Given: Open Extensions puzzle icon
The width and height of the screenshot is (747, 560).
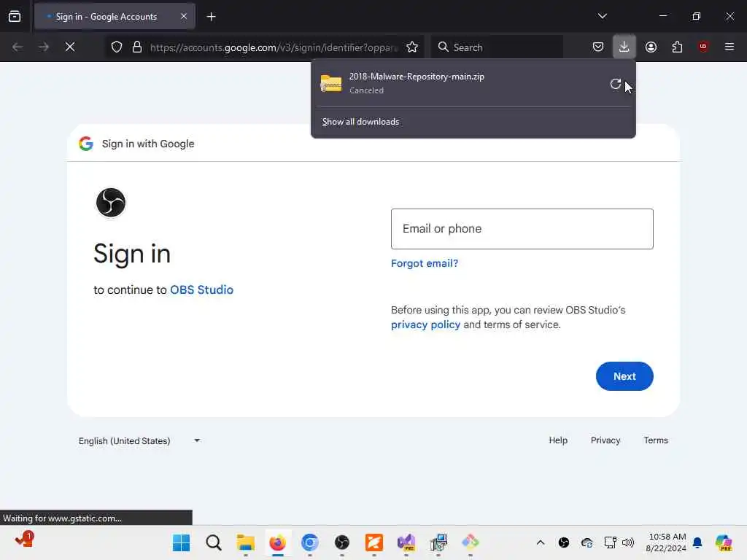Looking at the screenshot, I should (x=677, y=47).
